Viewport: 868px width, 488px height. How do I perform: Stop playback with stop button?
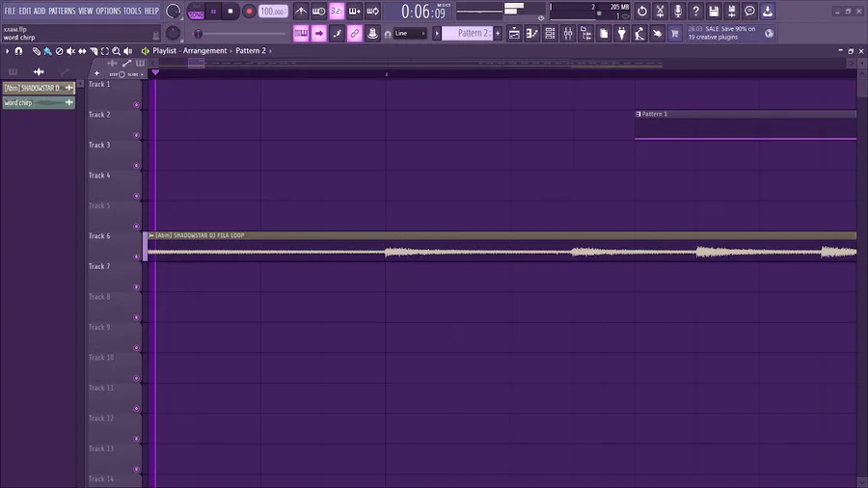coord(231,12)
